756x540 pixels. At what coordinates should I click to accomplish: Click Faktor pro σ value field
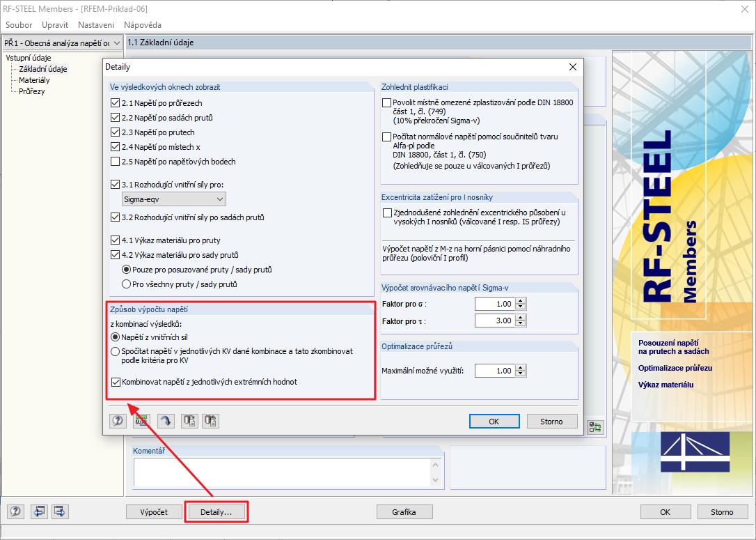click(495, 304)
